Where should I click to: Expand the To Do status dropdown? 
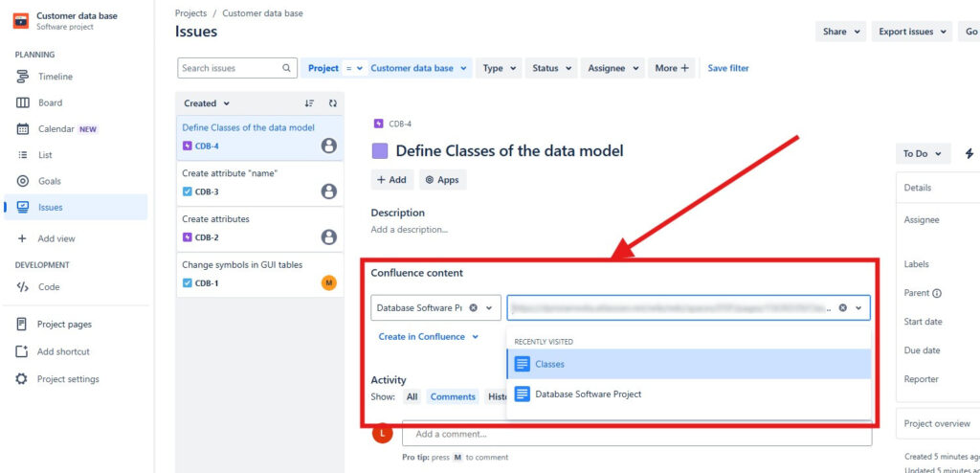pos(922,153)
